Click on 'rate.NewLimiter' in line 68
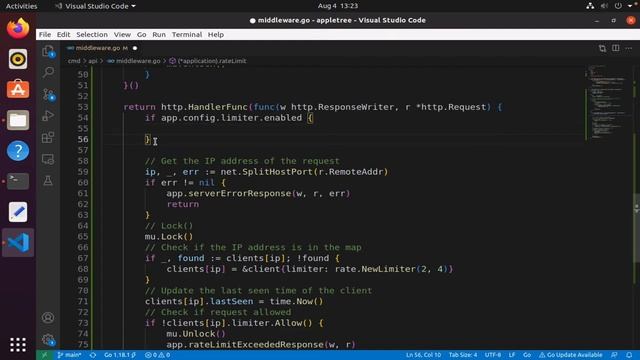Image resolution: width=640 pixels, height=360 pixels. point(375,269)
